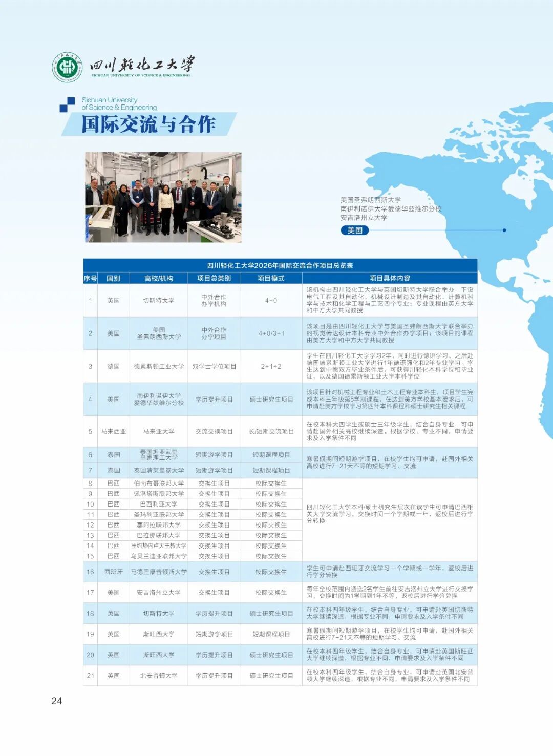Click the table title '四川轻化工大学2026年国际交流合作项目总览表'
Image resolution: width=553 pixels, height=756 pixels.
(280, 265)
